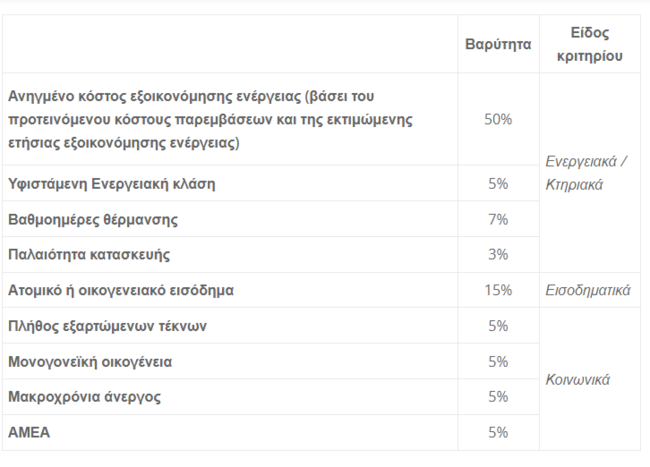Click the Βαθμοημέρες θέρμανσης label
The height and width of the screenshot is (467, 650).
tap(93, 219)
